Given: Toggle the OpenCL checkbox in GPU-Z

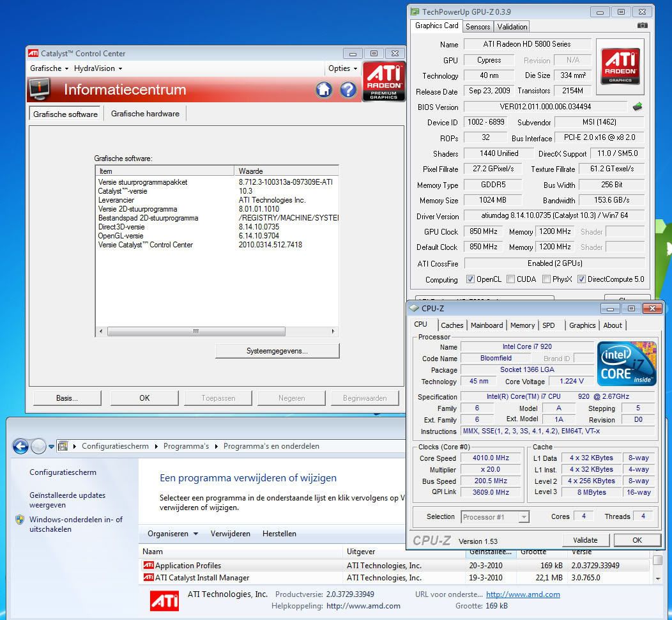Looking at the screenshot, I should (470, 279).
